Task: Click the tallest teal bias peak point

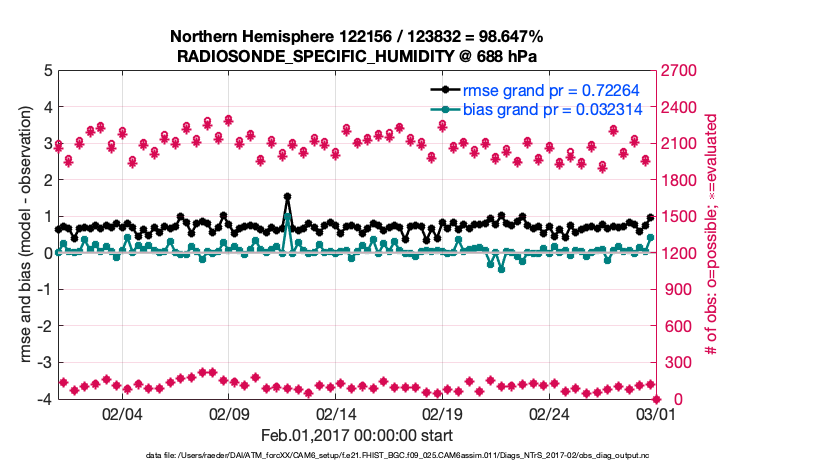Action: (x=288, y=216)
